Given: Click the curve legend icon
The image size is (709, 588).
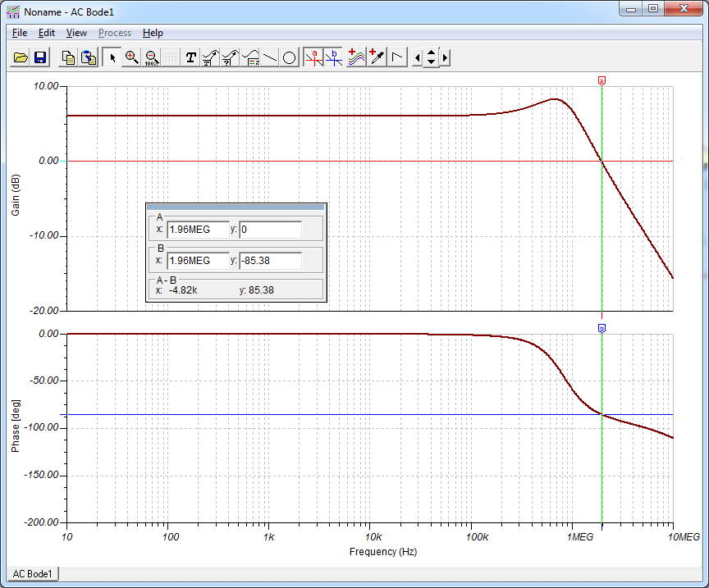Looking at the screenshot, I should (x=250, y=57).
